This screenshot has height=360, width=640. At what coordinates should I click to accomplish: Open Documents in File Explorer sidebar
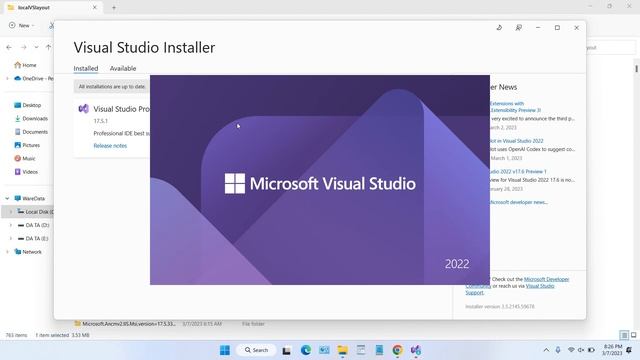(x=31, y=132)
